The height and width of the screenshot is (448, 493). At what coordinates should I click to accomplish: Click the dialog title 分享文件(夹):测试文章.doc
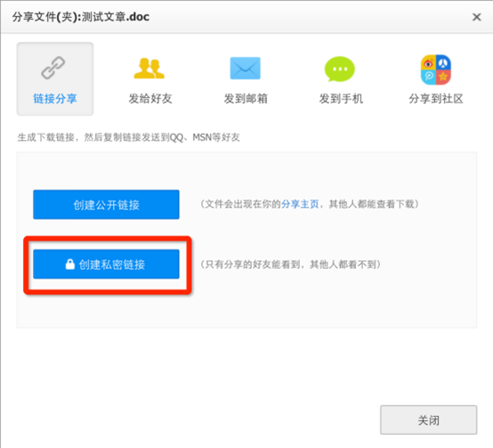tap(81, 17)
